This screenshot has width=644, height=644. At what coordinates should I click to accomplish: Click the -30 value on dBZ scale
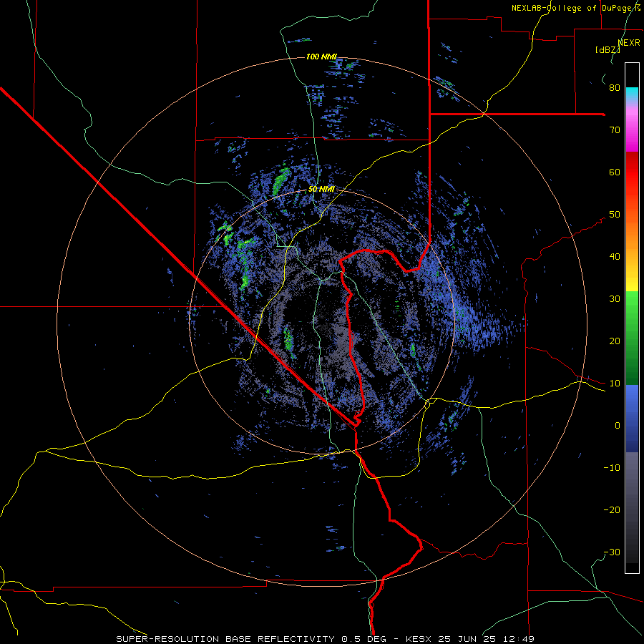tap(612, 552)
